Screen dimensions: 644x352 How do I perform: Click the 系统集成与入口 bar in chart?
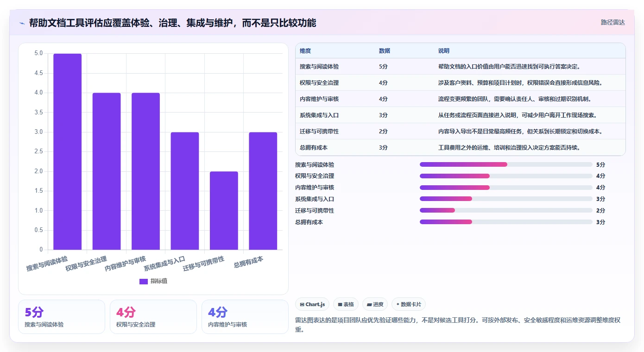pos(185,191)
